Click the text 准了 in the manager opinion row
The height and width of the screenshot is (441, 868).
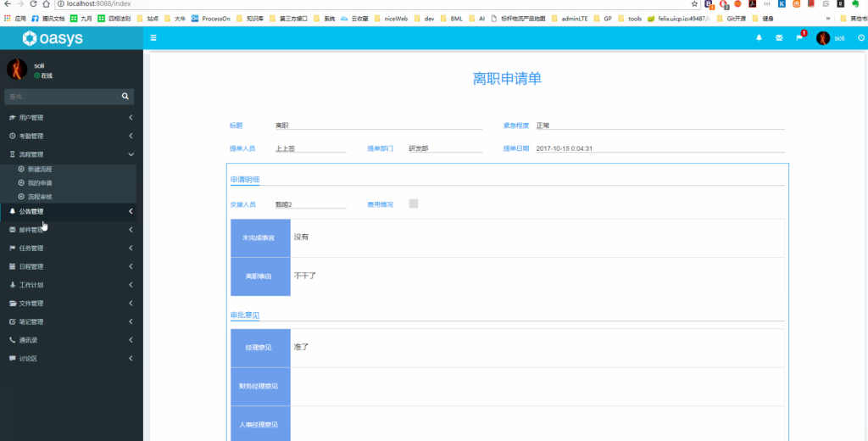click(301, 347)
